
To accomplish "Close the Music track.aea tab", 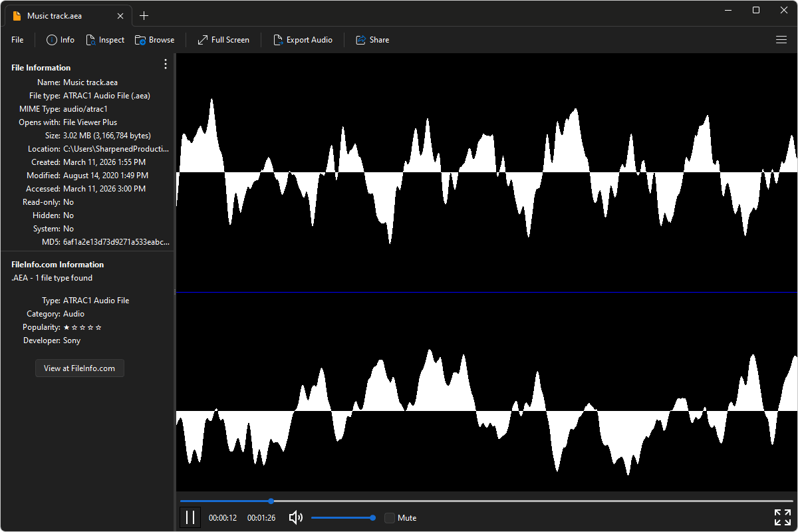I will [x=120, y=15].
